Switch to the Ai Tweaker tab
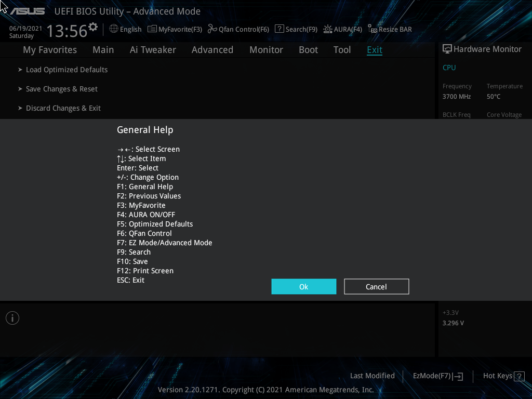Screen dimensions: 532x399 (153, 49)
